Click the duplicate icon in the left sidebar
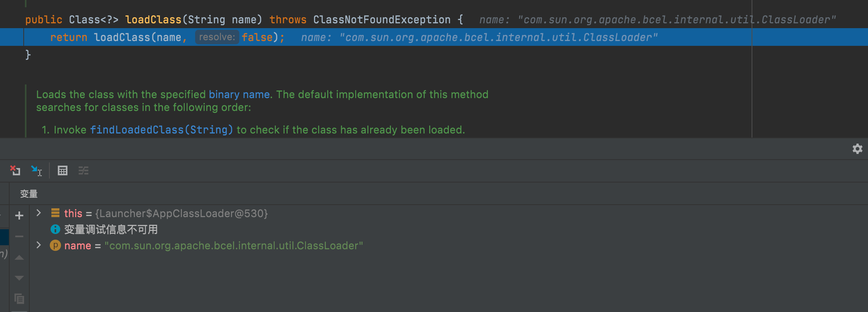Image resolution: width=868 pixels, height=312 pixels. 19,299
